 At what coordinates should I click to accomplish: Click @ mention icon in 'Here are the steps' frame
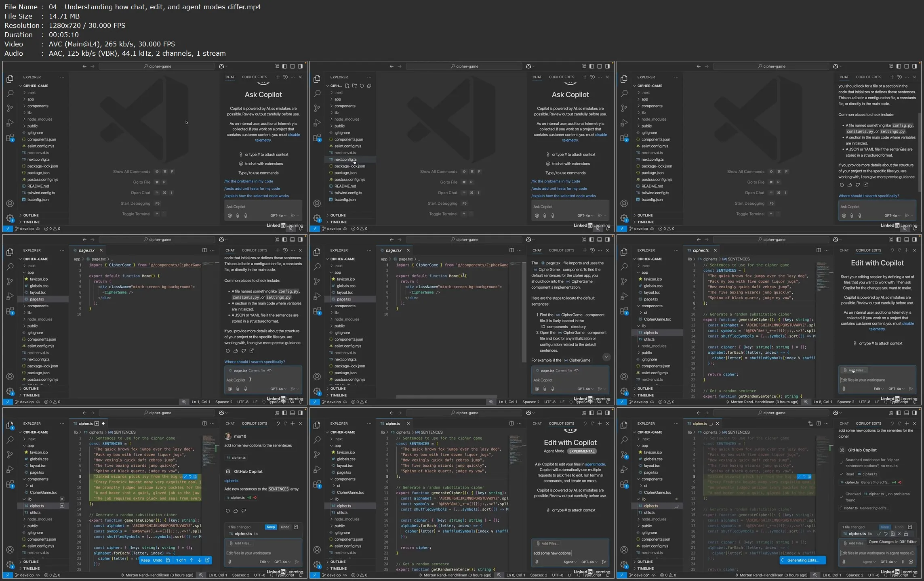click(x=537, y=389)
